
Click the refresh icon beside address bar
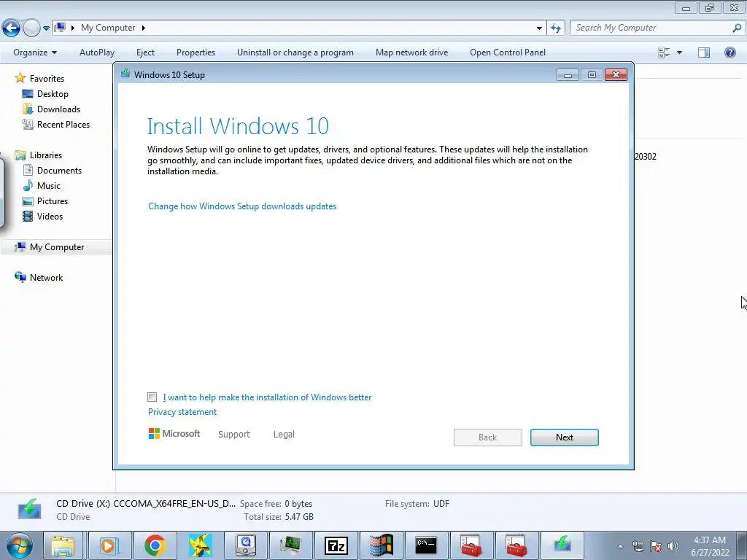[556, 28]
